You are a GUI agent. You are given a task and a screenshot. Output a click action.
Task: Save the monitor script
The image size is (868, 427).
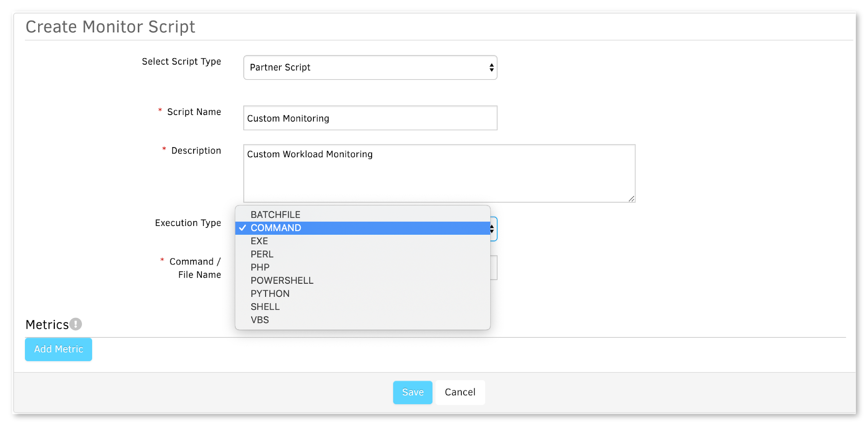click(x=412, y=392)
